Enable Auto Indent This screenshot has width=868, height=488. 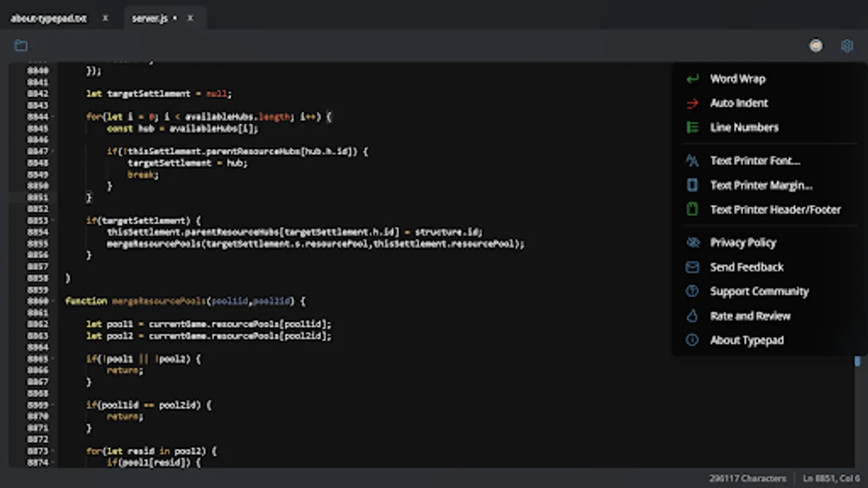(738, 103)
